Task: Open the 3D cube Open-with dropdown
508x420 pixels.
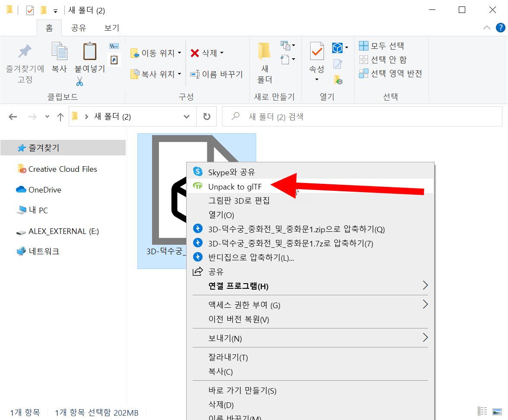Action: tap(346, 47)
